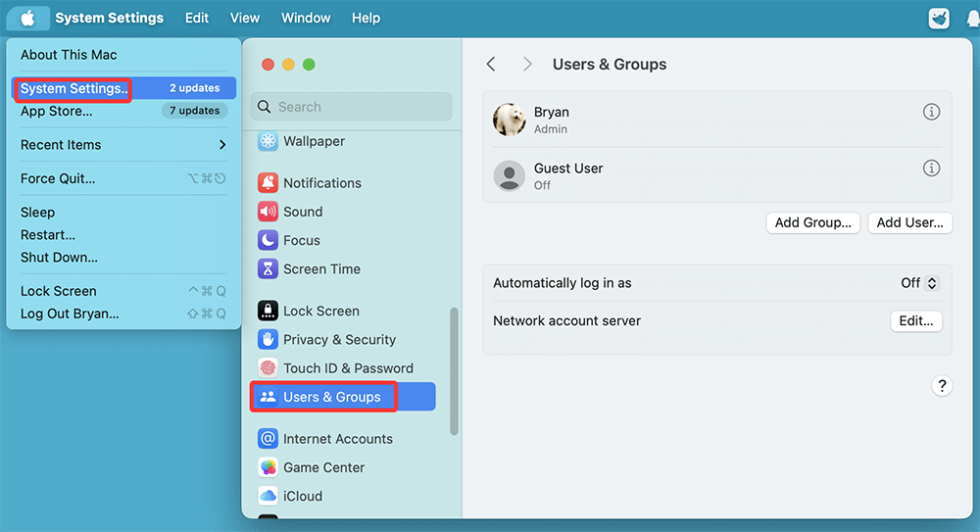Show info for Bryan account
The height and width of the screenshot is (532, 980).
[931, 112]
